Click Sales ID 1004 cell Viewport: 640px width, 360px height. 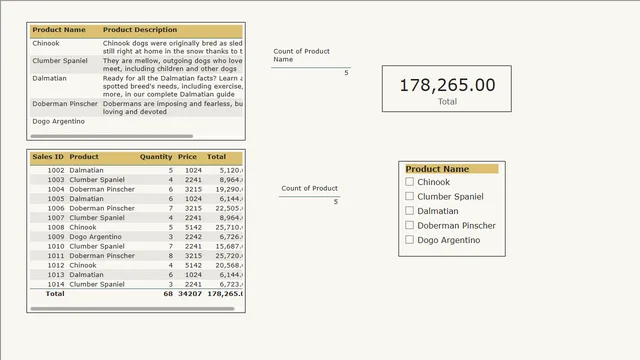(x=56, y=189)
